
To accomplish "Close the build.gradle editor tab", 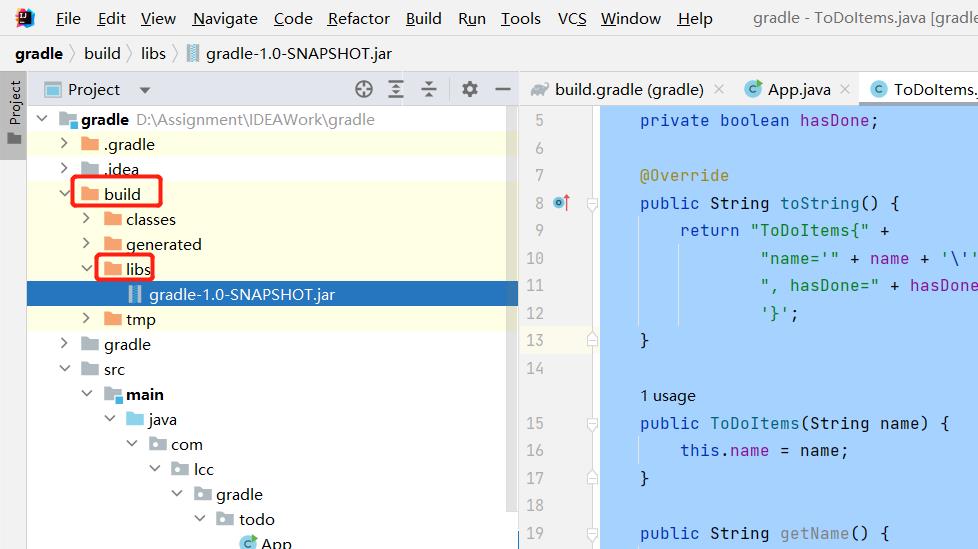I will pyautogui.click(x=719, y=89).
